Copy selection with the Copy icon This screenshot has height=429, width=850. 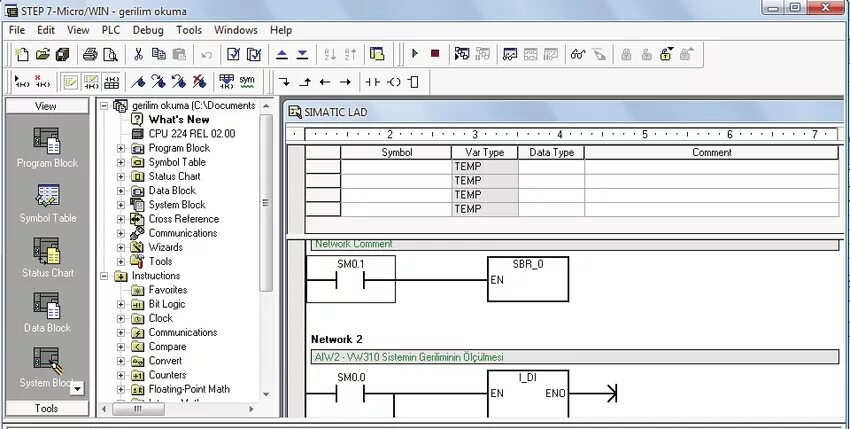[158, 54]
